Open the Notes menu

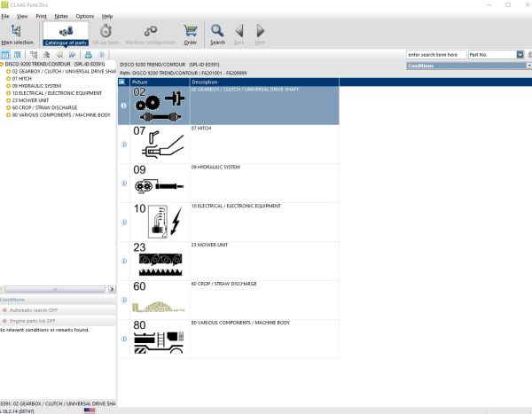[61, 16]
